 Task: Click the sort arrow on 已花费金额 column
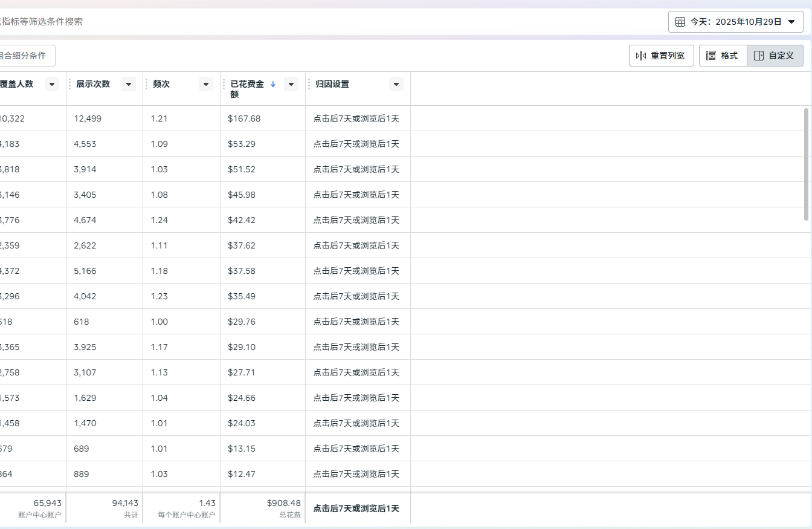click(x=273, y=85)
